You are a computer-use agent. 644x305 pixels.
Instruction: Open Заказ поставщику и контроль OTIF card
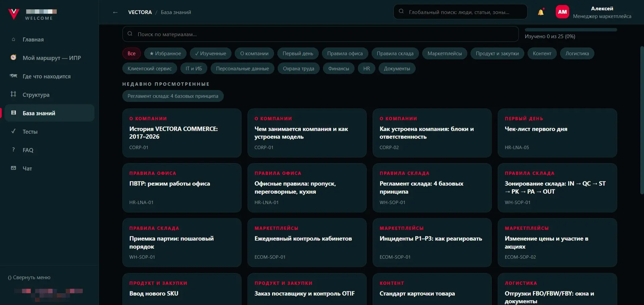tap(307, 289)
